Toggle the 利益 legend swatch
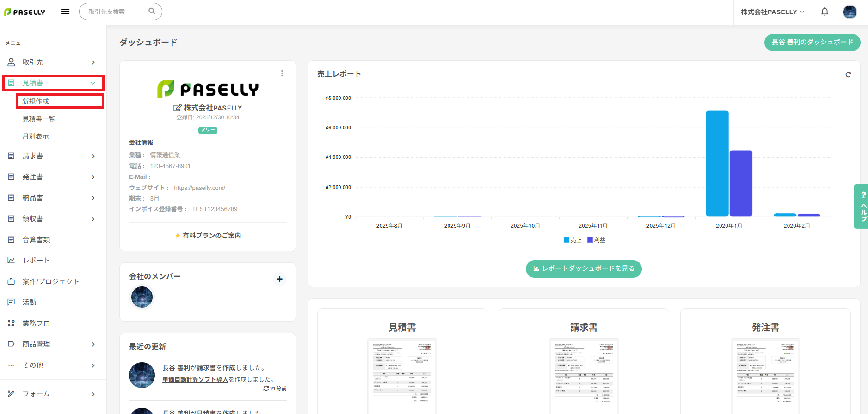Screen dimensions: 868x414 coord(590,240)
